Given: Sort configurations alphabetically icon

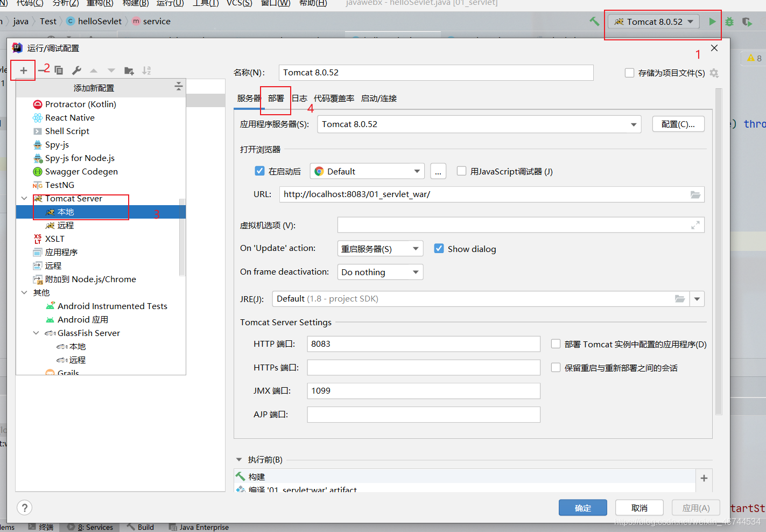Looking at the screenshot, I should (146, 71).
